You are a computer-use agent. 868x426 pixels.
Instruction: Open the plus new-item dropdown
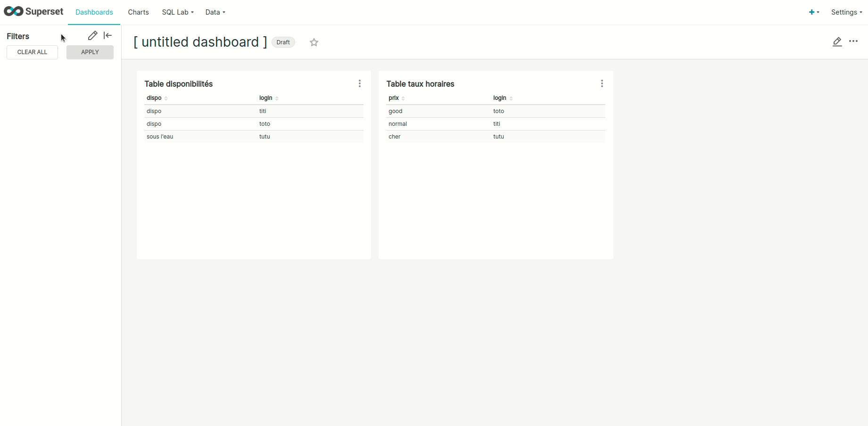pos(814,12)
